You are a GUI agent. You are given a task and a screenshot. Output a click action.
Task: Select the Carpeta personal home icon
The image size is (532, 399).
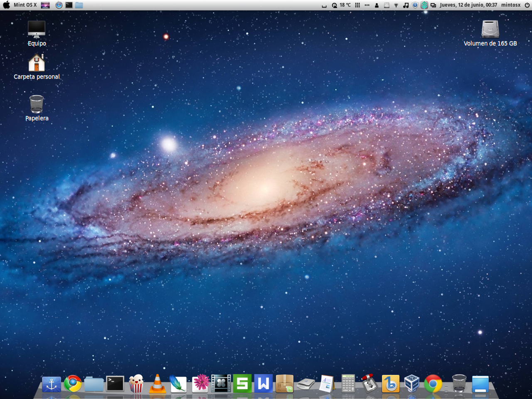click(37, 66)
